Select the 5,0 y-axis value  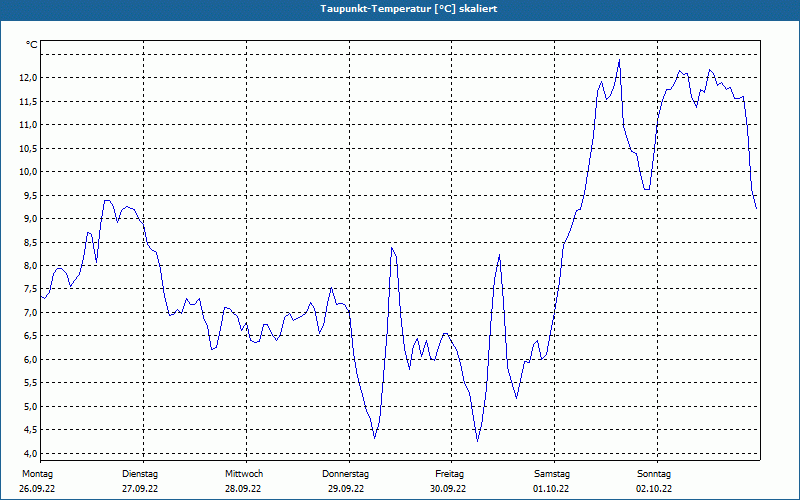(x=30, y=407)
